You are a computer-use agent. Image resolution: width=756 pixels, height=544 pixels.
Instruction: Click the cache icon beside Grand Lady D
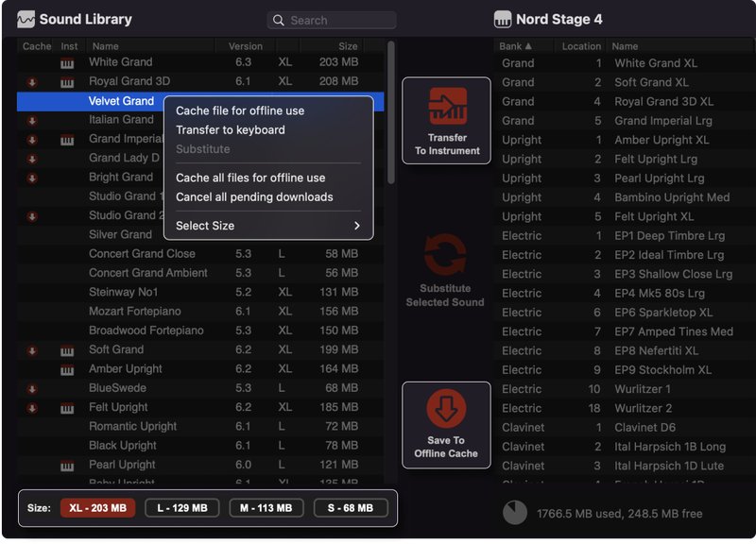[32, 159]
